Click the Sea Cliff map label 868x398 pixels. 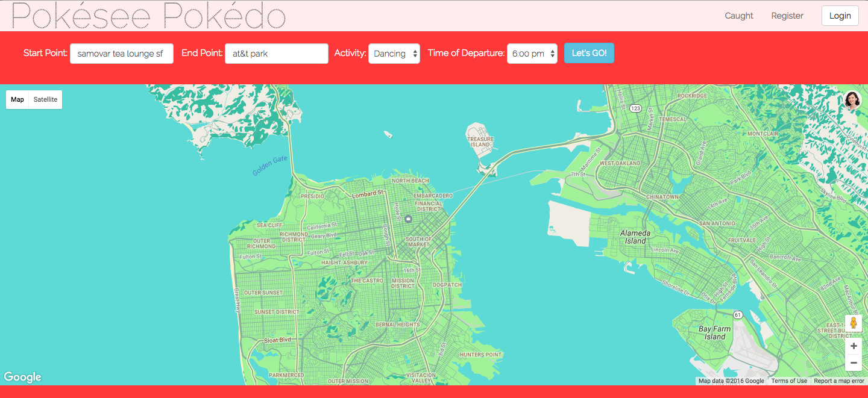point(269,225)
